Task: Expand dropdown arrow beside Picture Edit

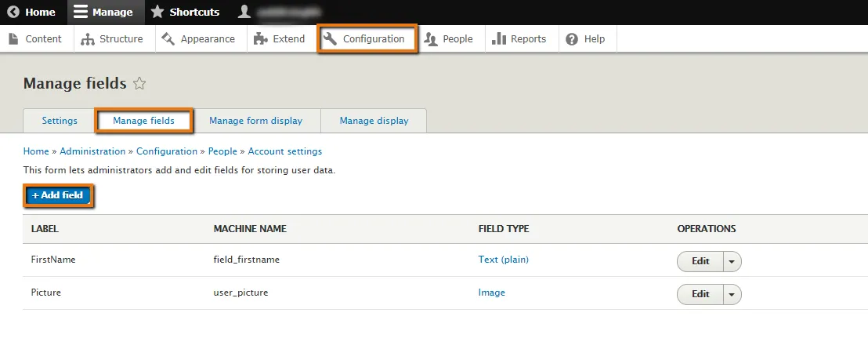Action: click(x=732, y=294)
